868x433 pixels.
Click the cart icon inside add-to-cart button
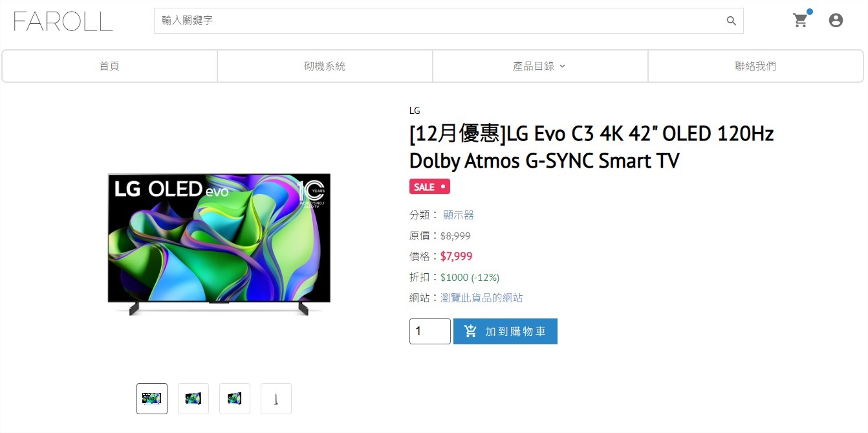click(471, 331)
